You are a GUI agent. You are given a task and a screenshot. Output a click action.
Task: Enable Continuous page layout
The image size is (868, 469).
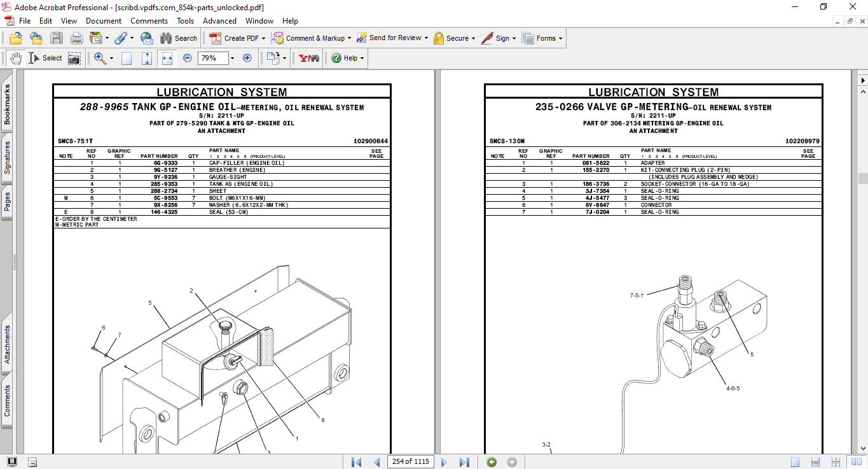tap(815, 462)
